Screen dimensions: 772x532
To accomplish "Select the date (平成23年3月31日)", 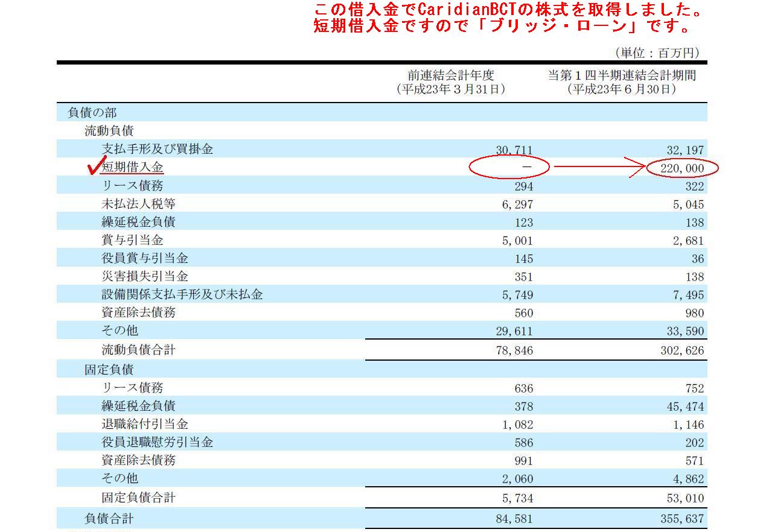I will click(451, 89).
